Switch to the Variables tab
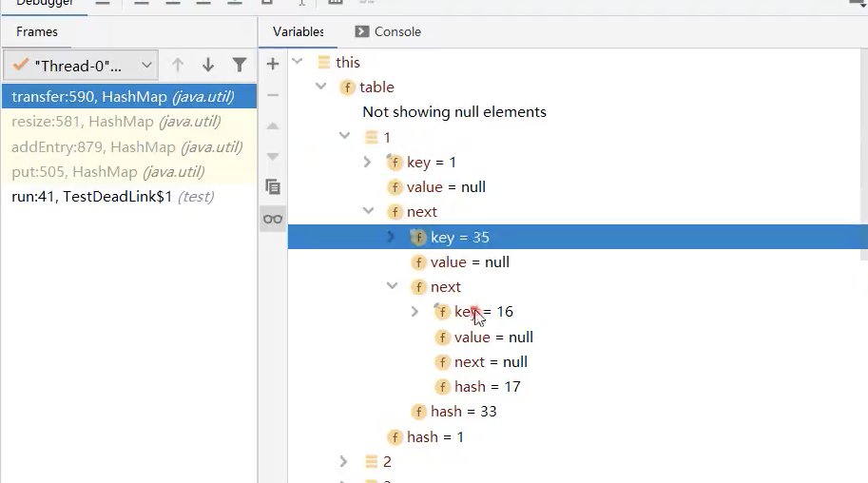868x483 pixels. point(298,31)
